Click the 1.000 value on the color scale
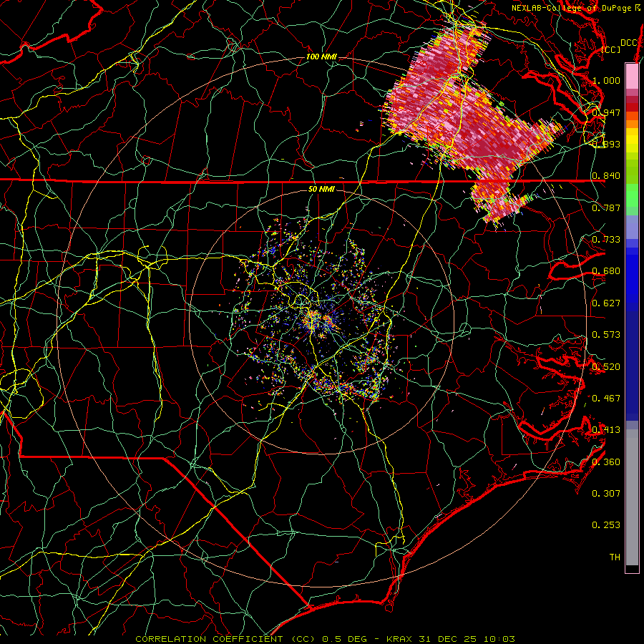The height and width of the screenshot is (644, 644). [x=606, y=80]
